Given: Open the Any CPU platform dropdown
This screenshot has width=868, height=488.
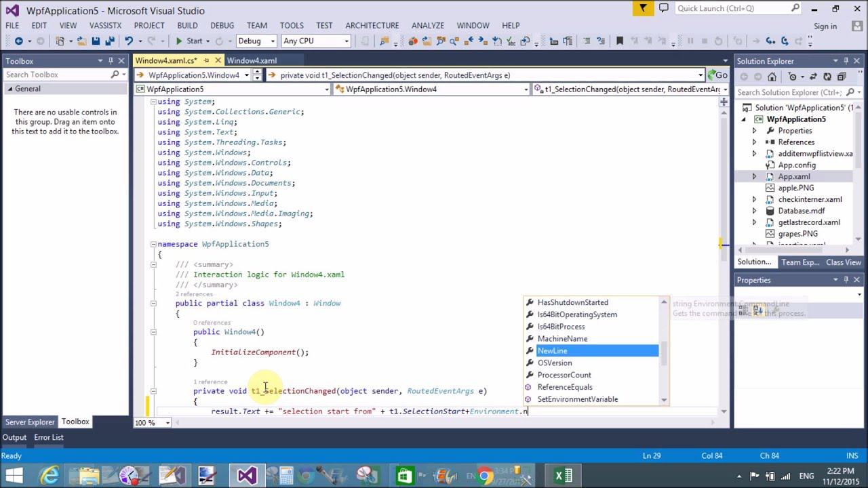Looking at the screenshot, I should pyautogui.click(x=316, y=41).
